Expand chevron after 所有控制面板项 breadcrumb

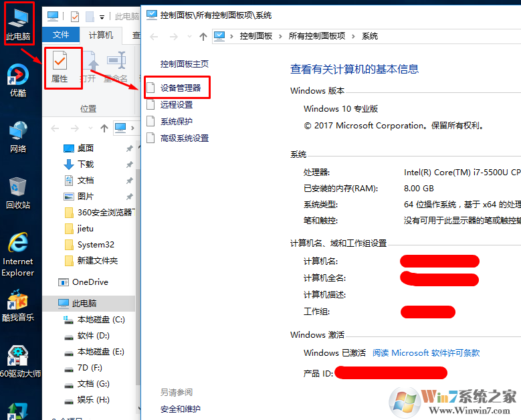(x=353, y=36)
